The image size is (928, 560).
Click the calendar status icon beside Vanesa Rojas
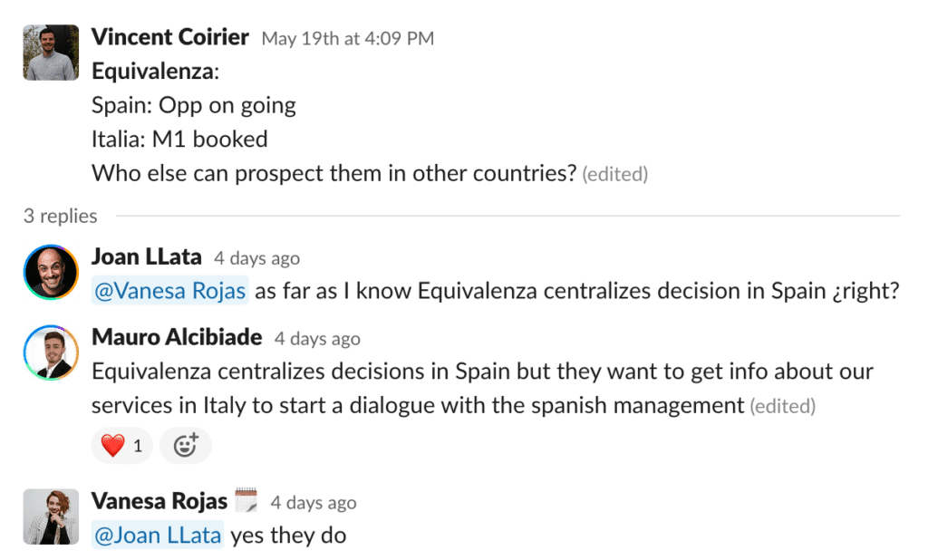pyautogui.click(x=246, y=501)
